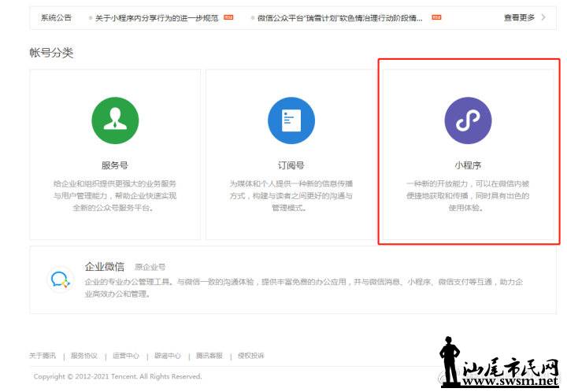Click the Copyright 2012-2021 Tencent text
Screen dimensions: 567x392
(117, 376)
